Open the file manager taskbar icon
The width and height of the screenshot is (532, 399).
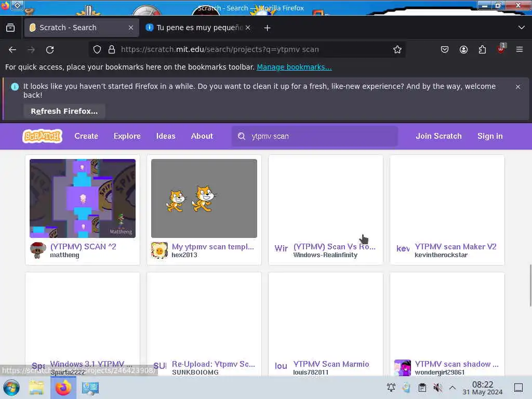point(36,388)
